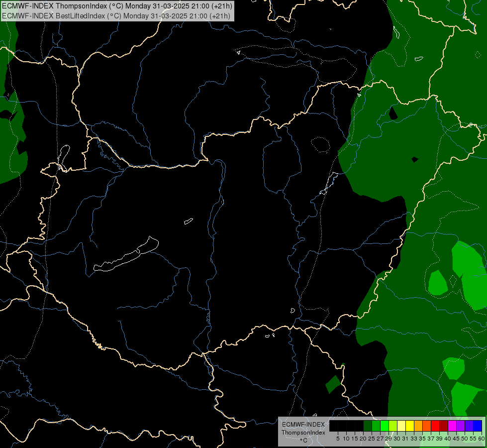Screen dimensions: 487x448
Task: Click the legend scale value 55
Action: [x=473, y=439]
